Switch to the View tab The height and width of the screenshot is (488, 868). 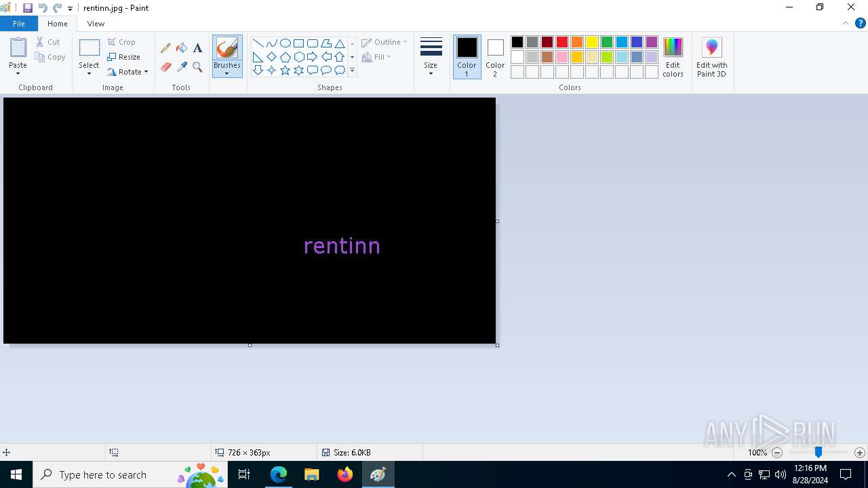(96, 24)
